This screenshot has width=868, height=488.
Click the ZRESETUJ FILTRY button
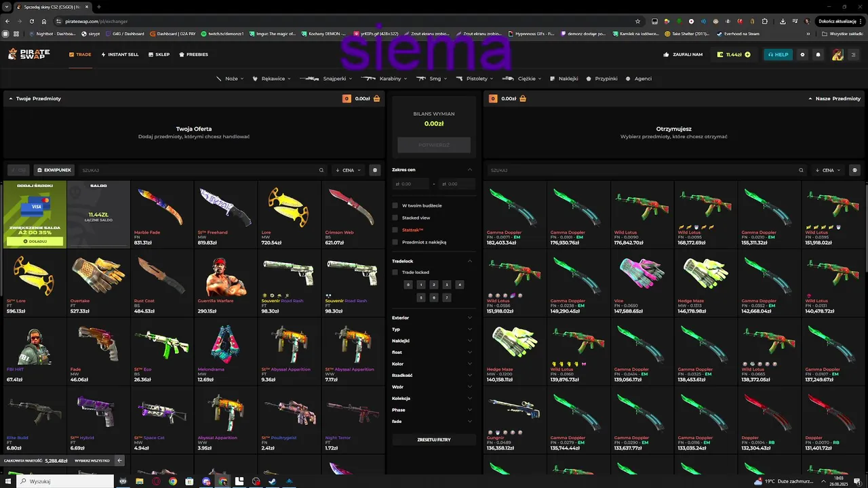(x=434, y=440)
